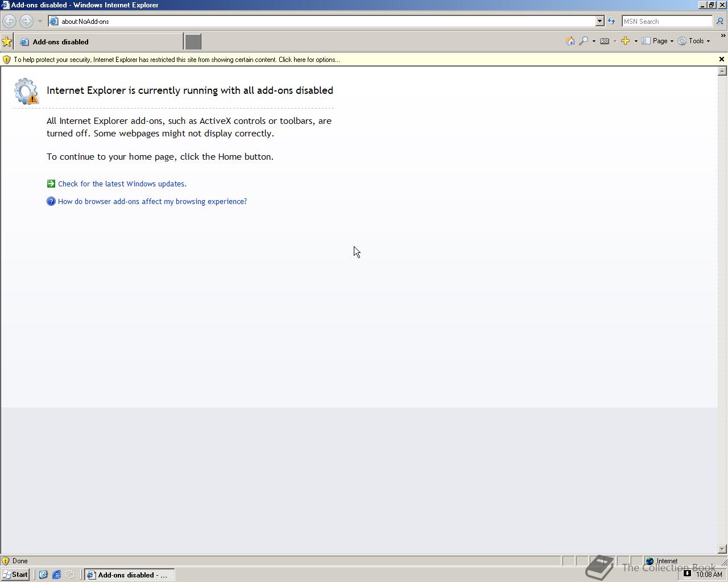Click the status bar shield icon beside Done
Image resolution: width=728 pixels, height=582 pixels.
click(x=6, y=561)
